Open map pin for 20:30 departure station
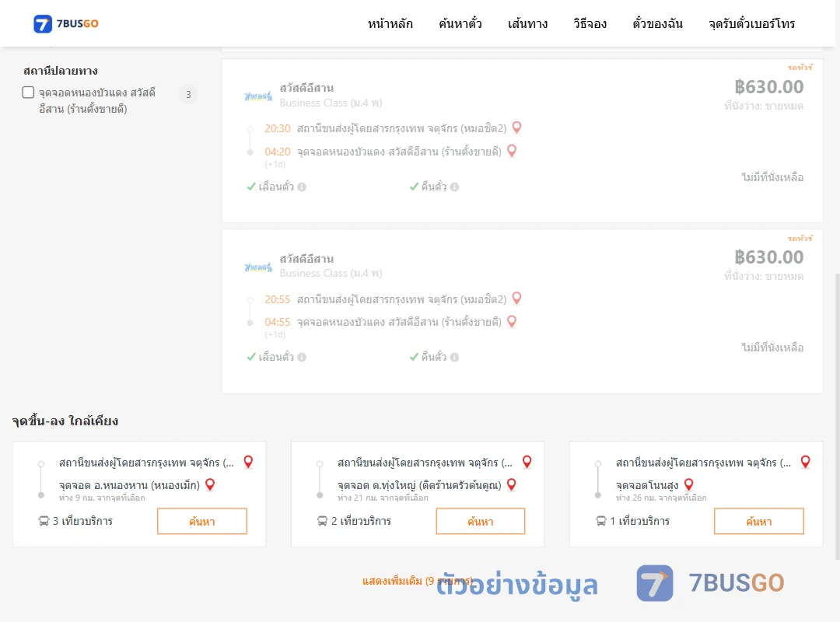The image size is (840, 622). (517, 128)
